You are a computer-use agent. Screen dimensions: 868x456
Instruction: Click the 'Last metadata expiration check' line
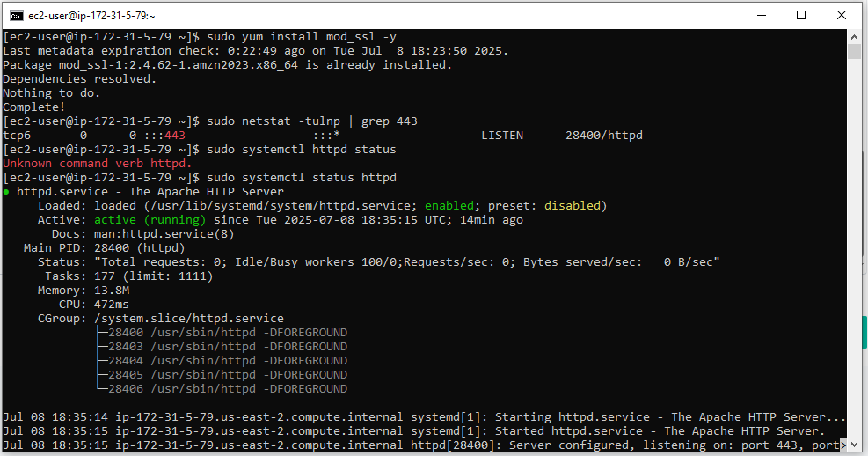[255, 51]
